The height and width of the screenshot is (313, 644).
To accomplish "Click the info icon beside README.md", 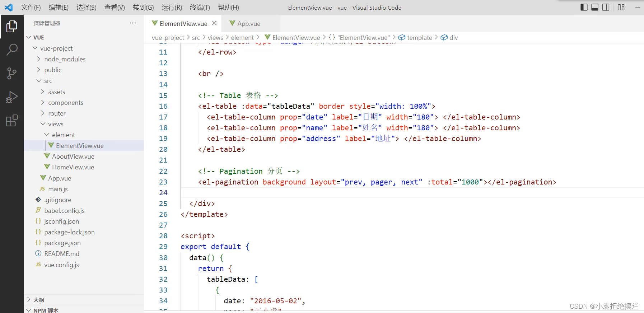I will [38, 253].
